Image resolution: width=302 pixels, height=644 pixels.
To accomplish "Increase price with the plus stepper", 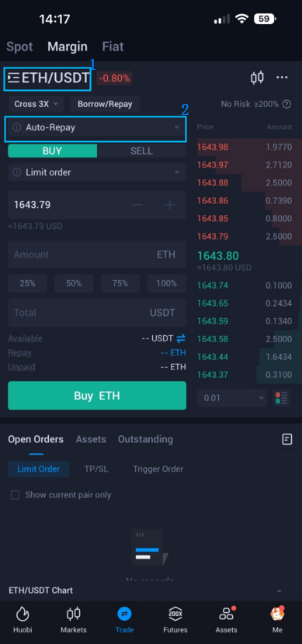I will pos(170,205).
